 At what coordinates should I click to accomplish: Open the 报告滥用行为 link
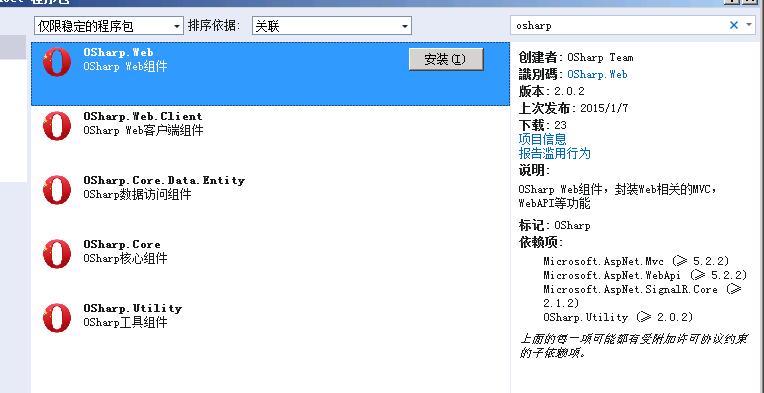[554, 154]
